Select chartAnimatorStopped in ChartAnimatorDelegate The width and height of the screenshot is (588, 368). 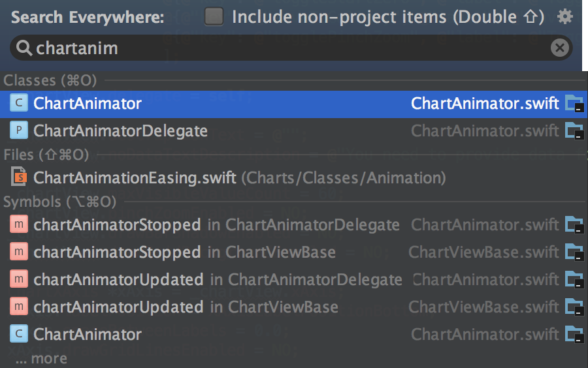tap(293, 225)
